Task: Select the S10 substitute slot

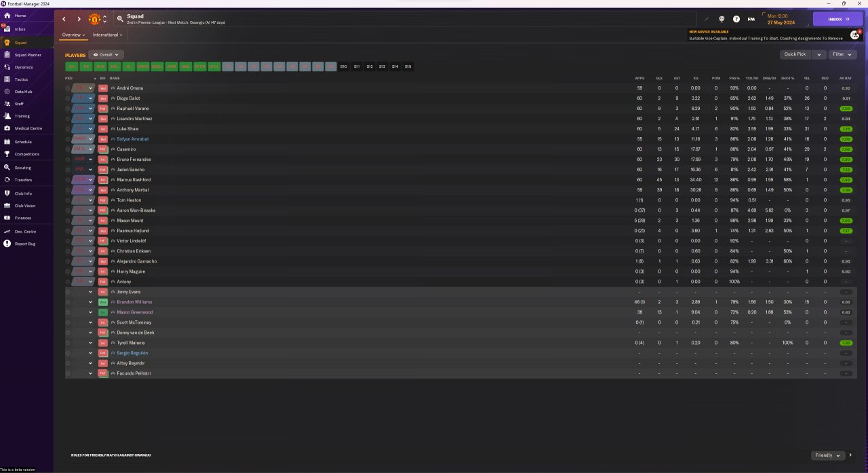Action: click(x=344, y=67)
